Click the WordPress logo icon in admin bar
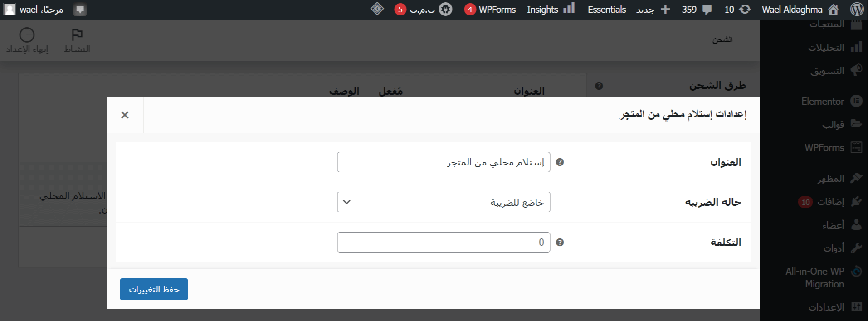Viewport: 868px width, 321px height. tap(857, 10)
